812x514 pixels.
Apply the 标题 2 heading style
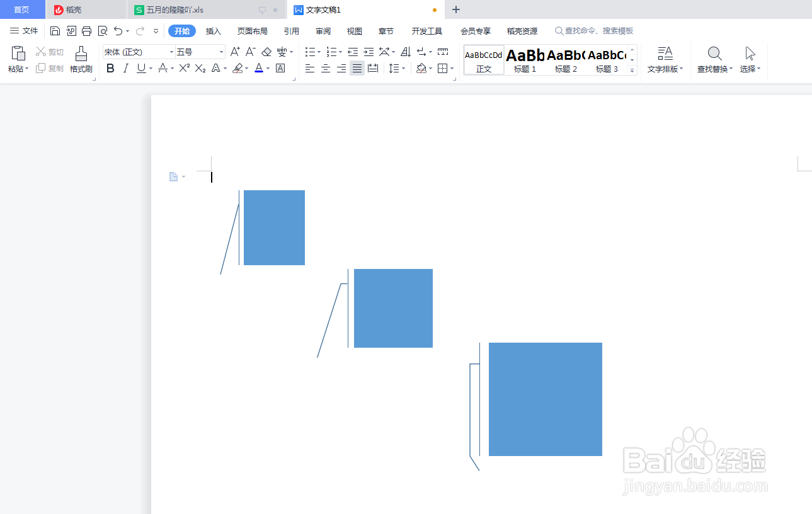[566, 60]
